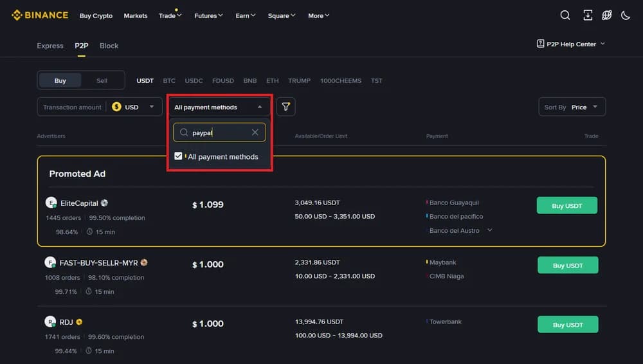
Task: Click Maybank payment label
Action: (x=442, y=262)
